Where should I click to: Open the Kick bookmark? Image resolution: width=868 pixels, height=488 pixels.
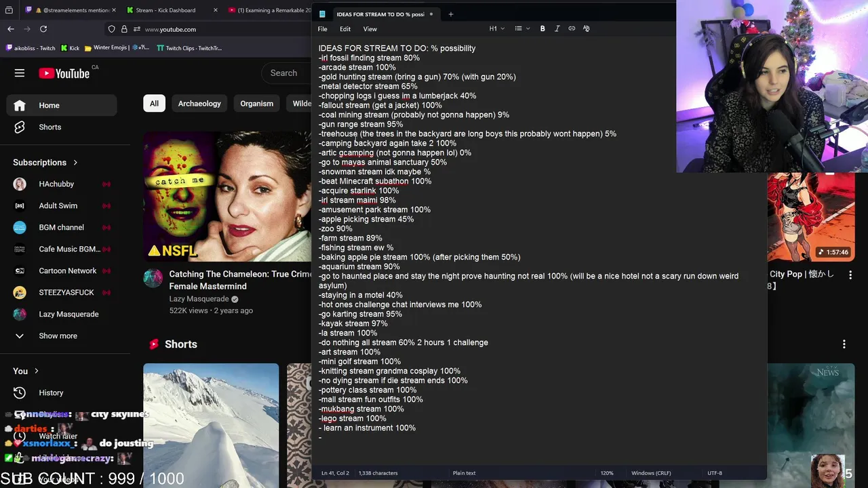pos(70,48)
